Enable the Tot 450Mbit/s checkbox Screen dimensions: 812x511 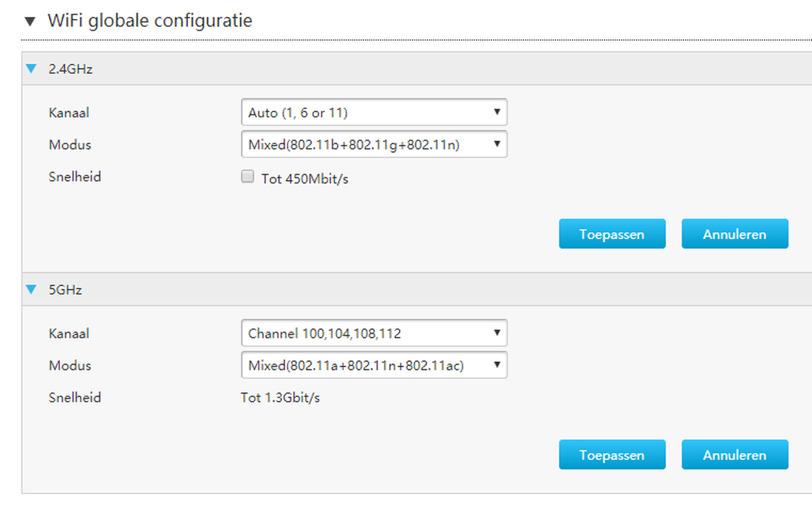[248, 177]
